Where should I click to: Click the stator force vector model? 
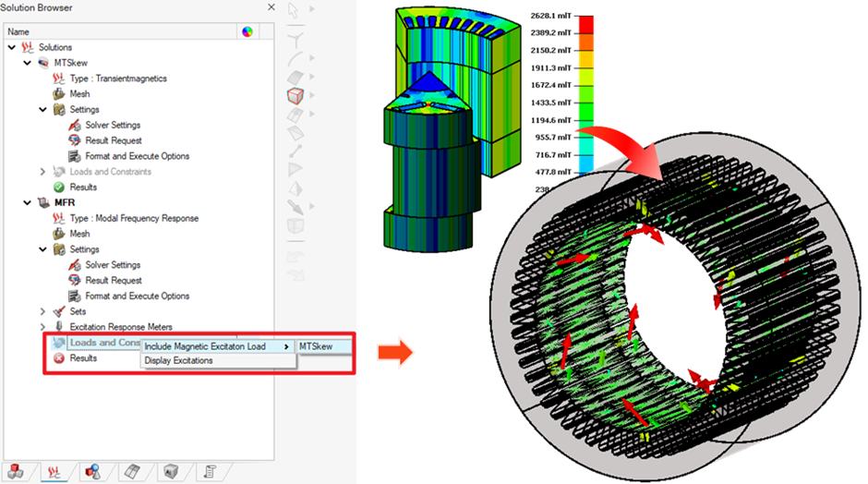(675, 307)
